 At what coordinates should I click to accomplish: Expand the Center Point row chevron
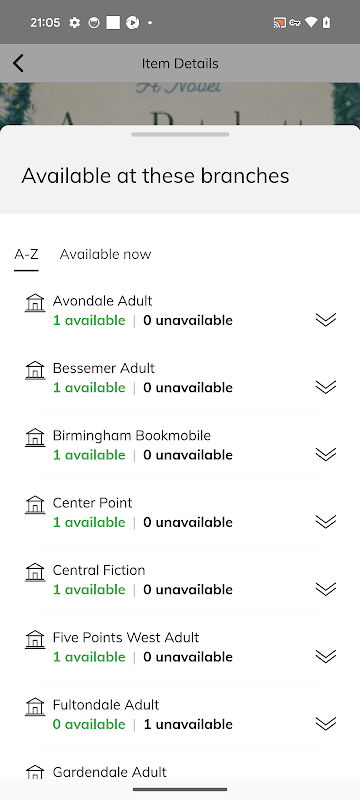[325, 521]
